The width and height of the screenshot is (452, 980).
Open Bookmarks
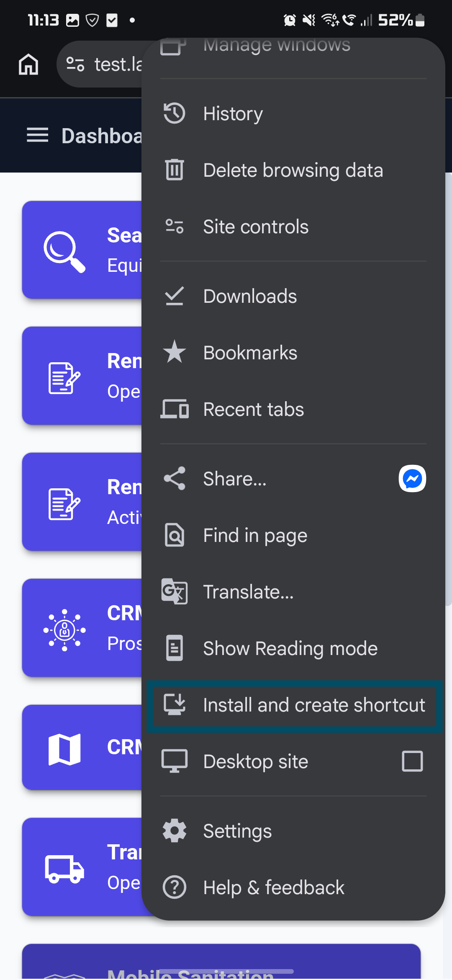(293, 353)
